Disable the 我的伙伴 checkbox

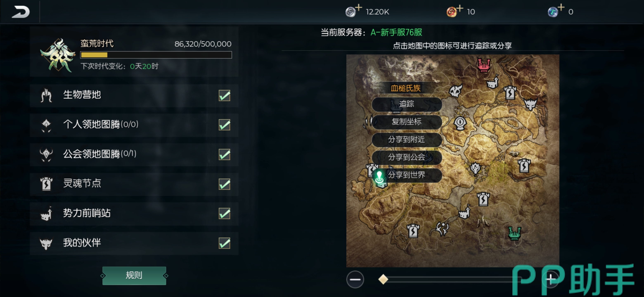pyautogui.click(x=224, y=243)
